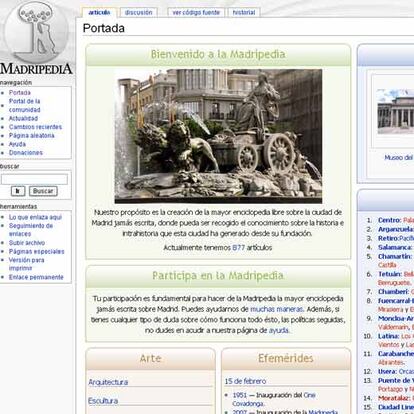Click the Efemérides section heading
This screenshot has width=414, height=414.
pyautogui.click(x=286, y=358)
